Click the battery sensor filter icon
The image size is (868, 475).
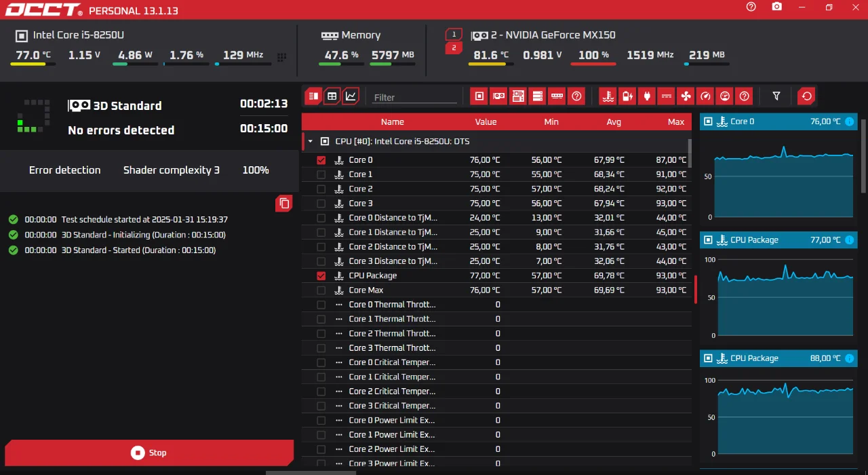coord(628,96)
